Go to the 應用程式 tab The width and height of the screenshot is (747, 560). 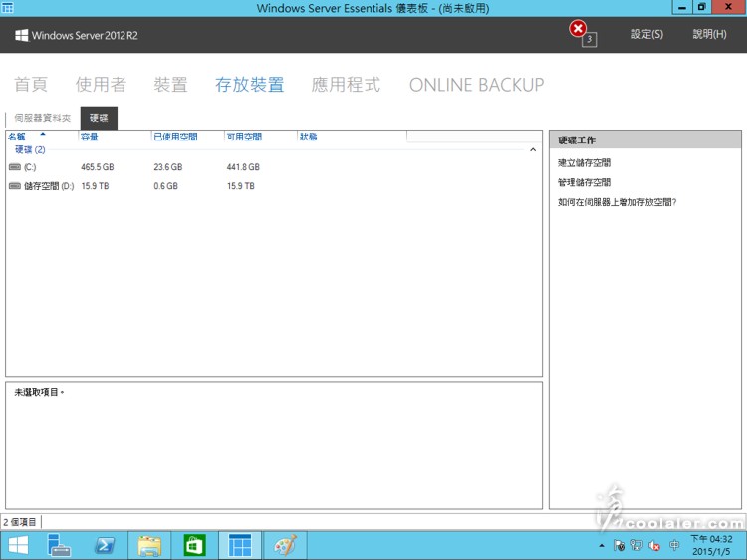[x=346, y=85]
